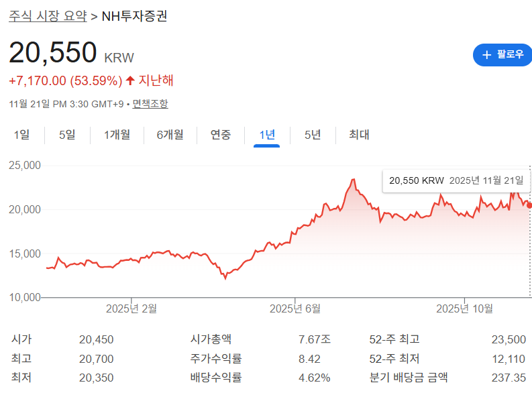The image size is (532, 393).
Task: Click the 시가 label
Action: (21, 339)
